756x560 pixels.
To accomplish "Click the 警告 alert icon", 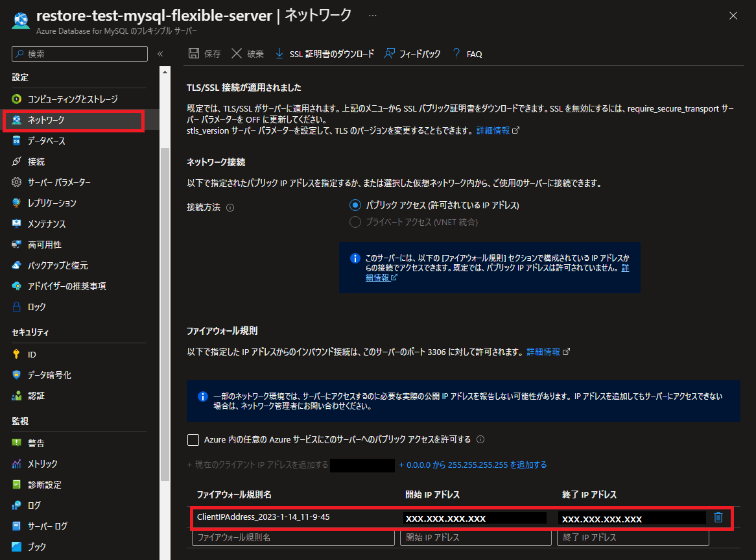I will [16, 443].
